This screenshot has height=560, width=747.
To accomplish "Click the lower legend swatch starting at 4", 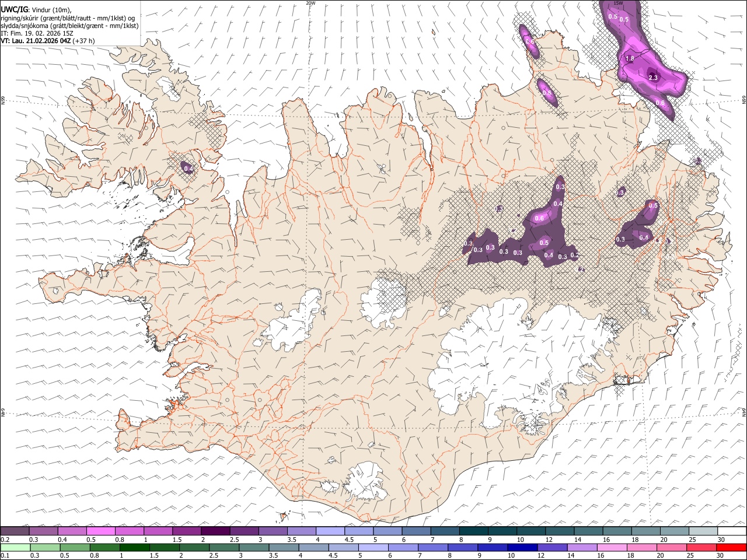I will [313, 547].
